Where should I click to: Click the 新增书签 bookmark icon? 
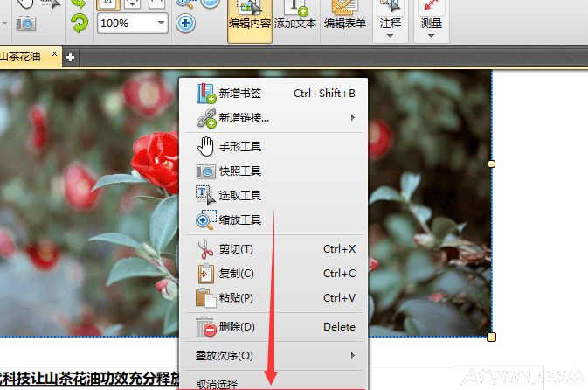coord(206,94)
